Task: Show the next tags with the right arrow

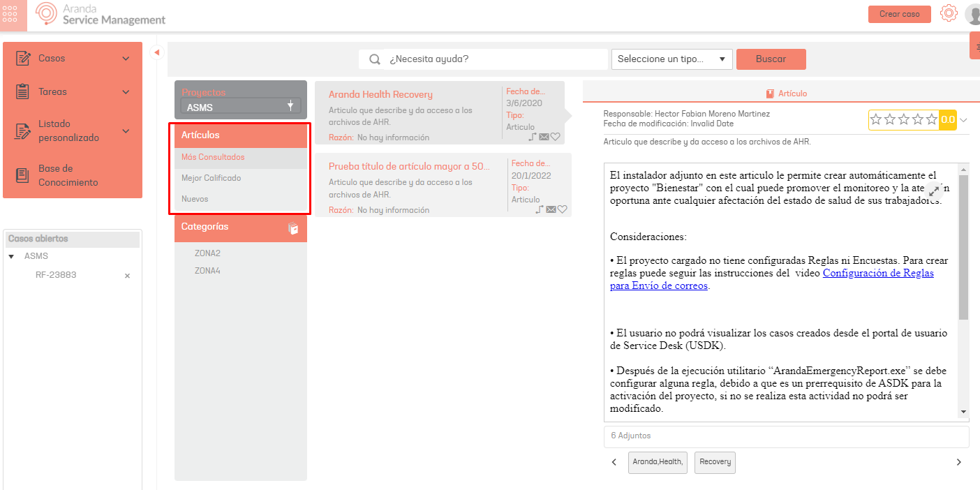Action: tap(958, 462)
